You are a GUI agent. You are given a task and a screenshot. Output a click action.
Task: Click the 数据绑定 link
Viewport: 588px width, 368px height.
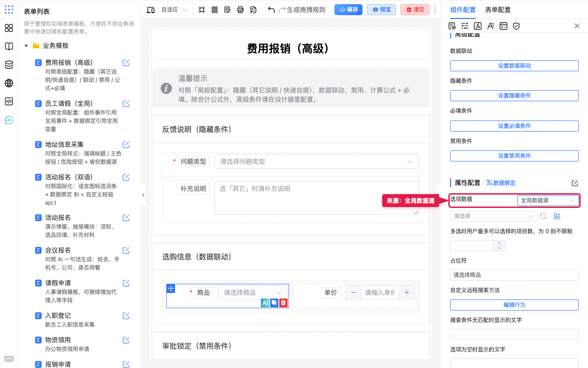pyautogui.click(x=501, y=183)
